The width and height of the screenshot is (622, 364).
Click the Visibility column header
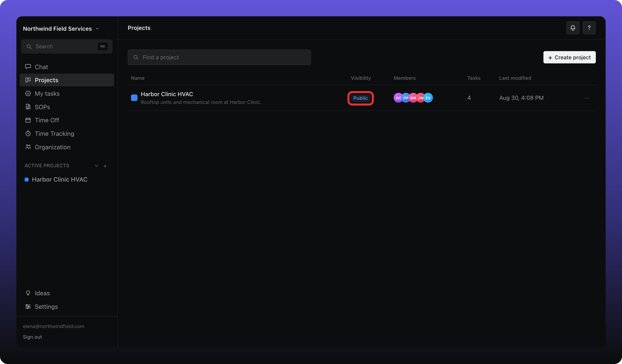pos(361,78)
